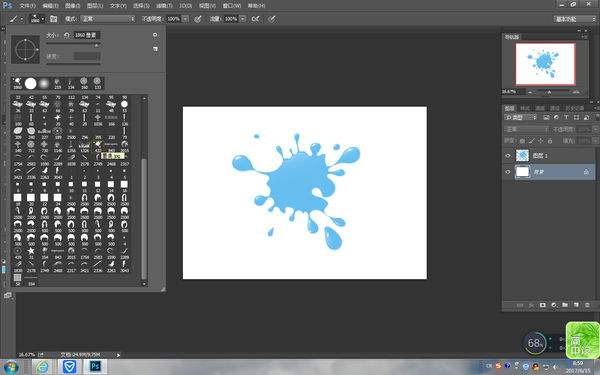
Task: Open the brush 模式 blend mode dropdown
Action: [108, 19]
